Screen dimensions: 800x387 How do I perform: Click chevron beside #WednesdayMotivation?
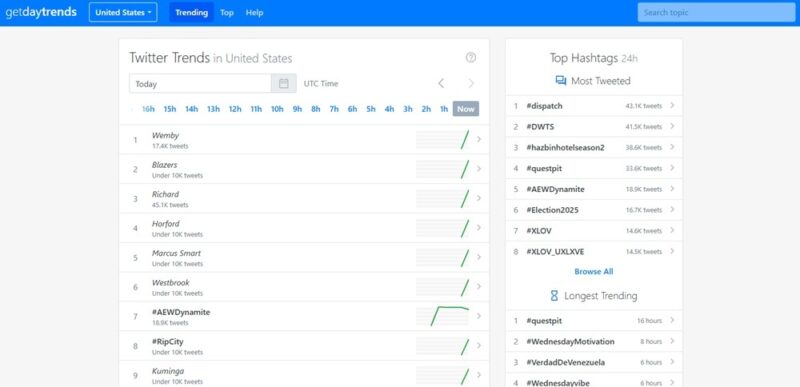[x=672, y=341]
